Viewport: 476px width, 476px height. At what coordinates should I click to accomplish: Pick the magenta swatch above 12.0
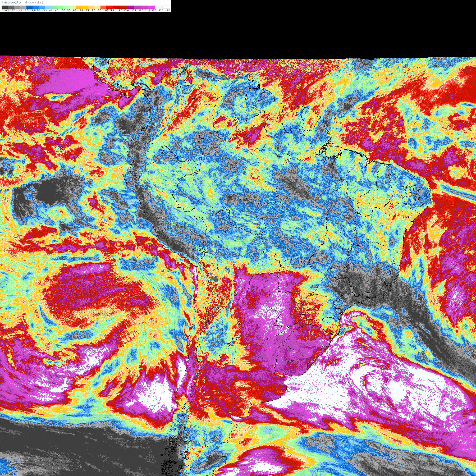tap(152, 7)
